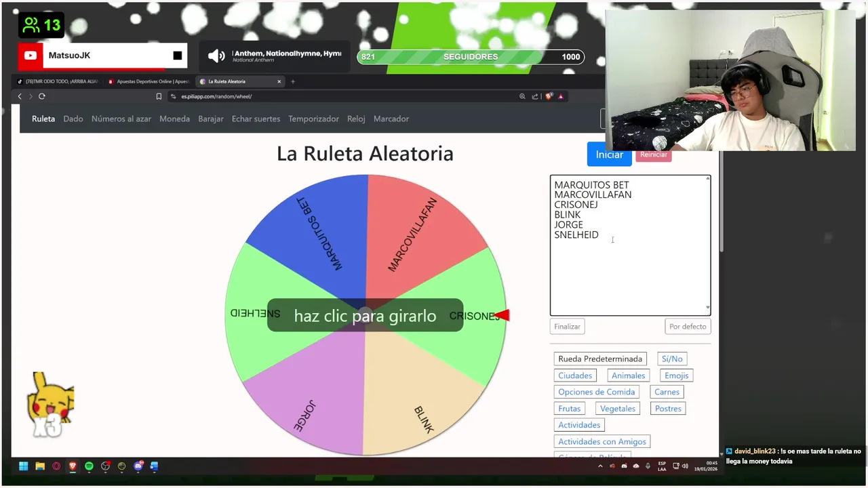This screenshot has height=488, width=868.
Task: Click the microphone tray icon
Action: 648,466
